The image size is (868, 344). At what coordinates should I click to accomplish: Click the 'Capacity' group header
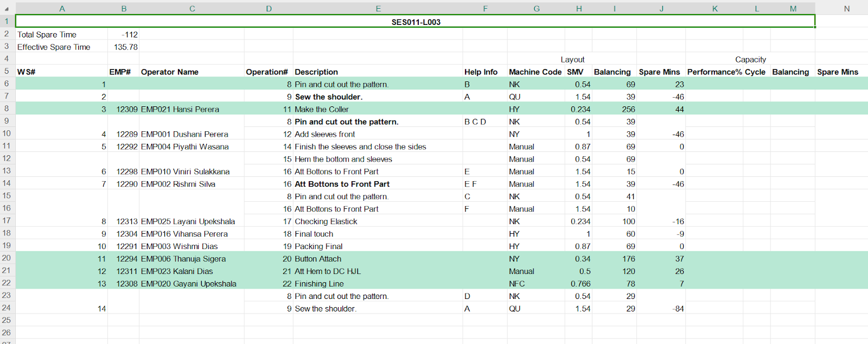pos(750,59)
